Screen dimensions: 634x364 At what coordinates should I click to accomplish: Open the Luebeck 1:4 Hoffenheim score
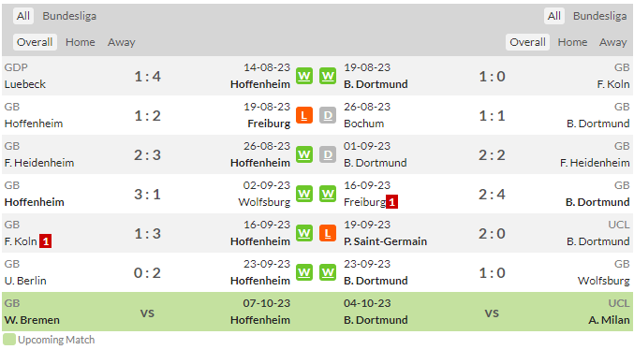tap(148, 77)
